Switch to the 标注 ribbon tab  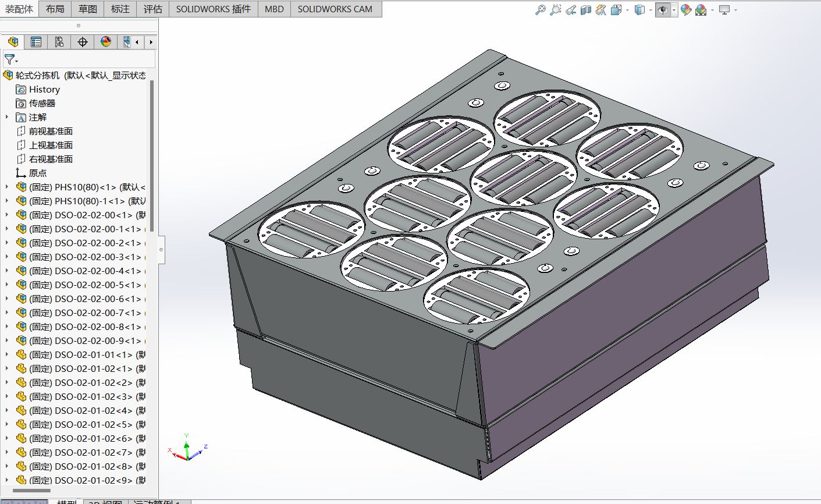coord(120,9)
